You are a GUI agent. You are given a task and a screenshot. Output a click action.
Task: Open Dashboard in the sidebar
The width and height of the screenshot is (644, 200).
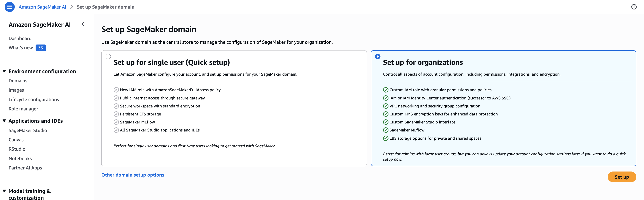[x=20, y=38]
